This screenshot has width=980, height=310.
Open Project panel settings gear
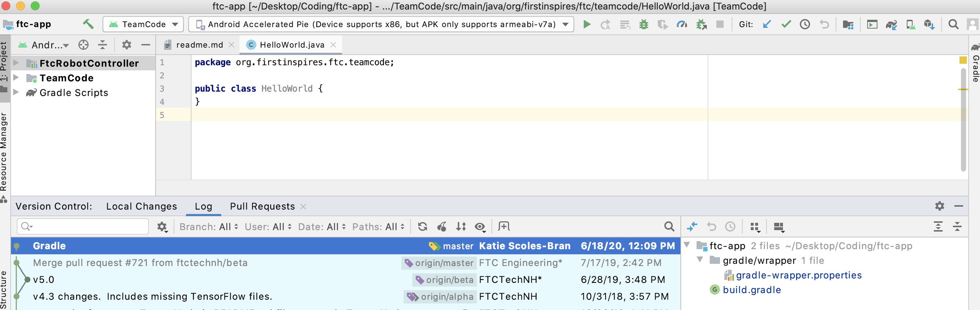[126, 45]
